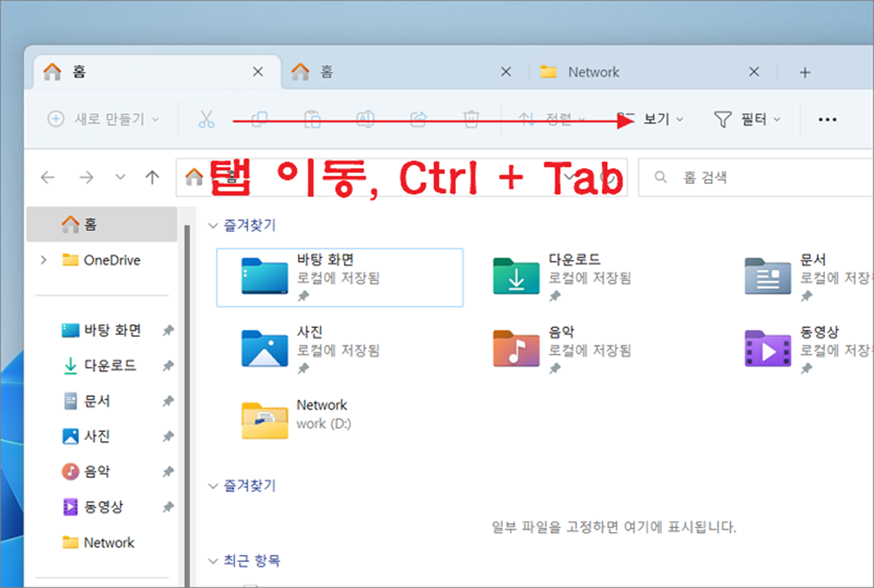
Task: Close the Network tab
Action: point(754,72)
